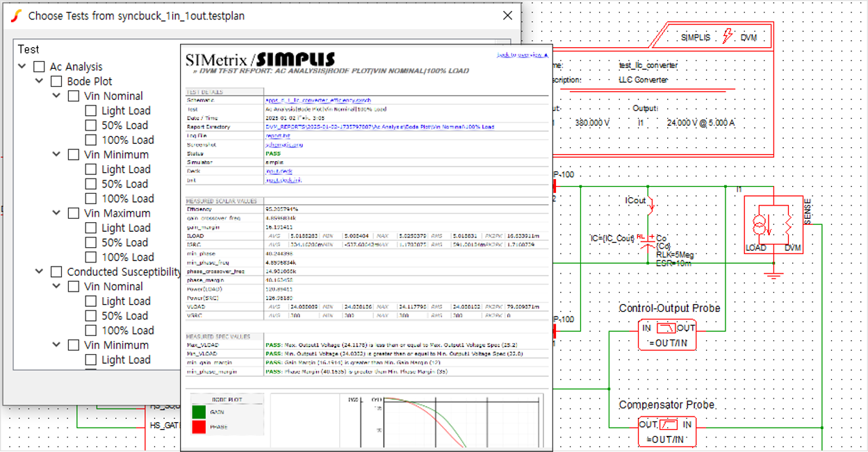Click the red PHASE legend swatch
868x452 pixels.
198,427
